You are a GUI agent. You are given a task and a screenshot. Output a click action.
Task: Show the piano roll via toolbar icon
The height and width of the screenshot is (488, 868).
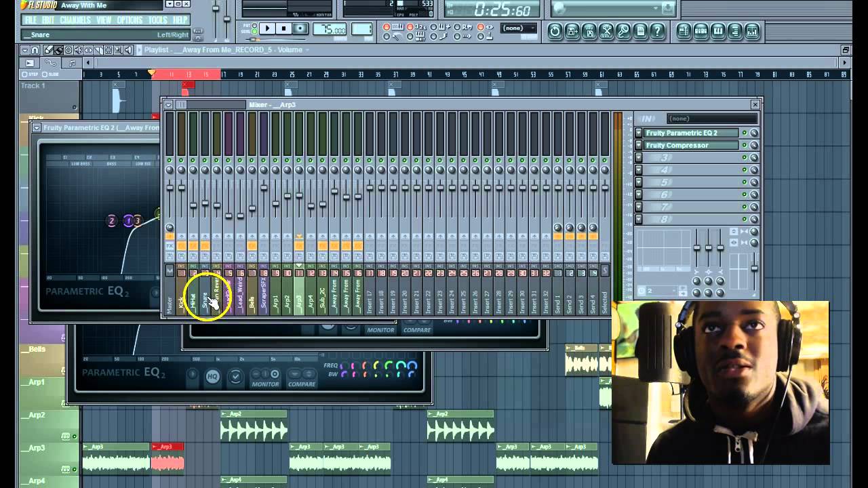coord(717,31)
